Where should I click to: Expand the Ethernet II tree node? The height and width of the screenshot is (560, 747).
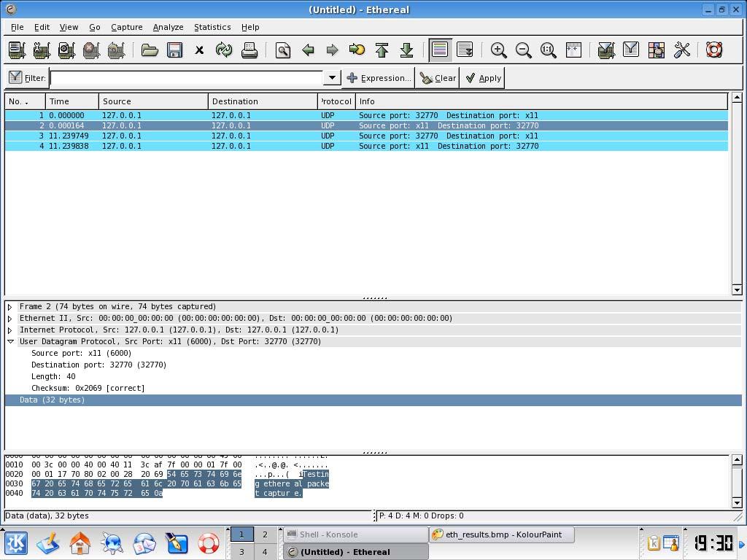[10, 319]
